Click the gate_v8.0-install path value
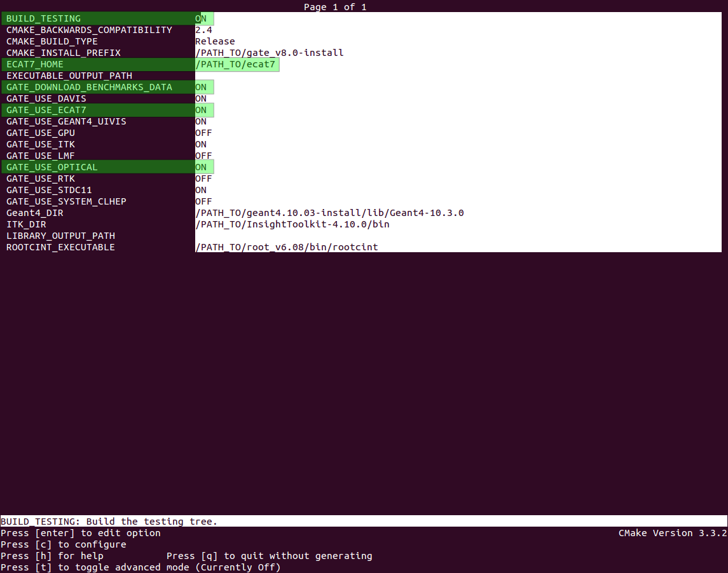This screenshot has height=573, width=728. click(270, 53)
